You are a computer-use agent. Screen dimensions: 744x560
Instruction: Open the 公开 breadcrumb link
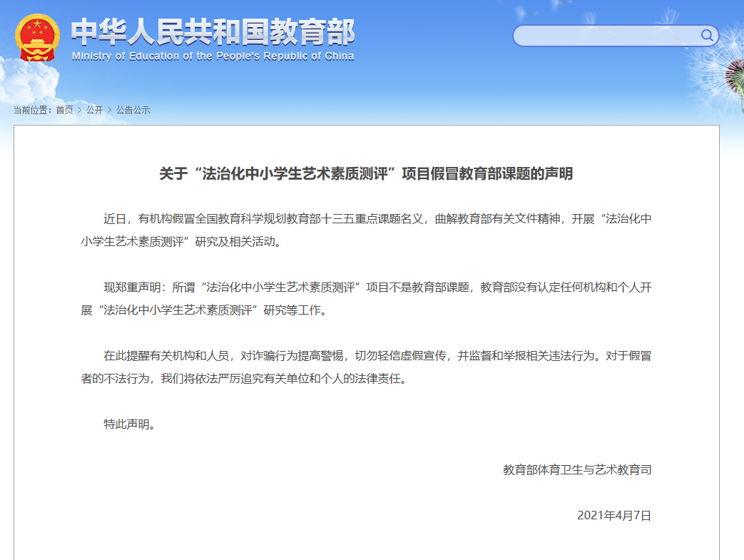(94, 110)
